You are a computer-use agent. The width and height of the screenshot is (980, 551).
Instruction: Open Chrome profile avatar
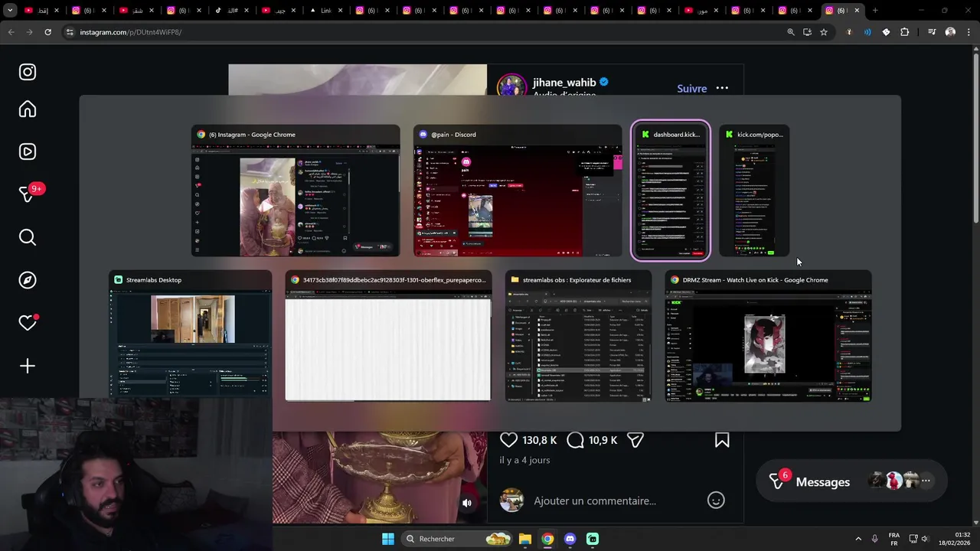[950, 32]
